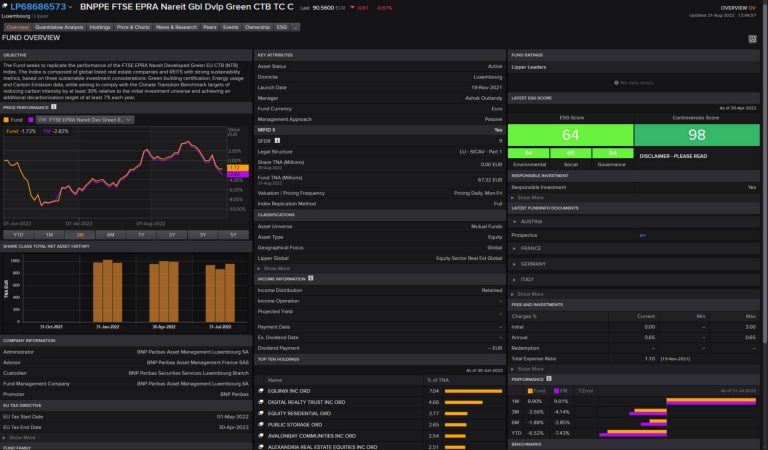
Task: Click icon next to ALEXANDRIA REAL ESTATE EQUITIES
Action: 261,447
